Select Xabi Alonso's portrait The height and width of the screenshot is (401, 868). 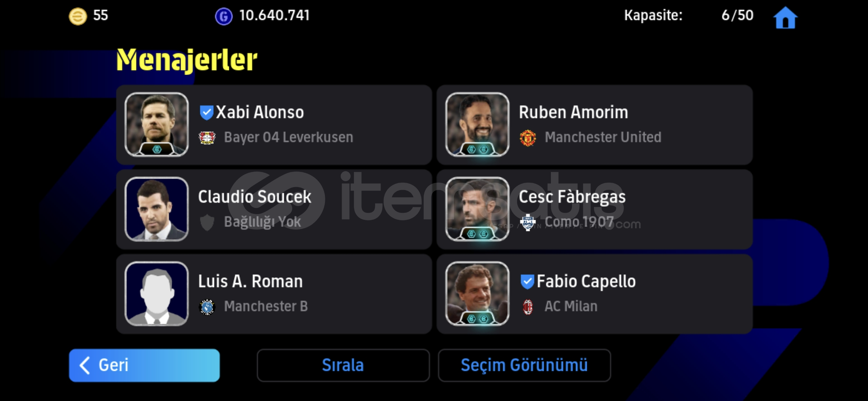(x=157, y=124)
